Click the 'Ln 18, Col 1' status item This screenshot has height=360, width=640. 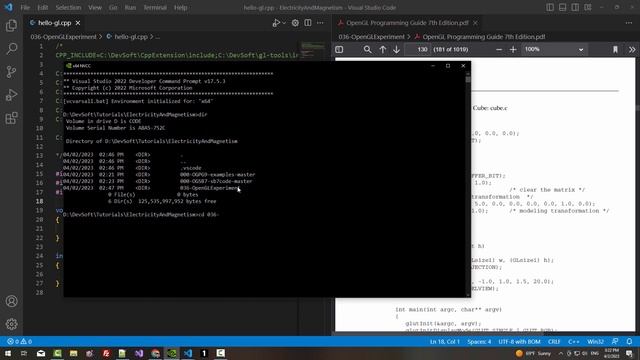click(x=444, y=342)
